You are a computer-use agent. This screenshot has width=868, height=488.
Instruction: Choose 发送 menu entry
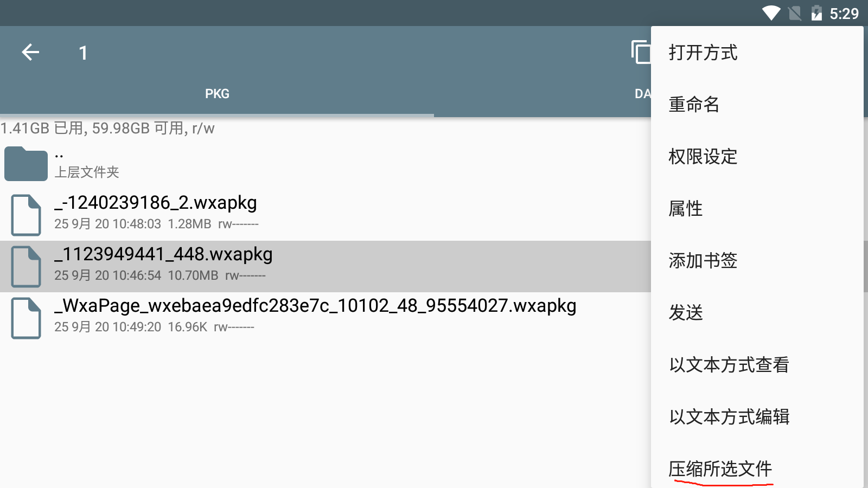point(757,312)
